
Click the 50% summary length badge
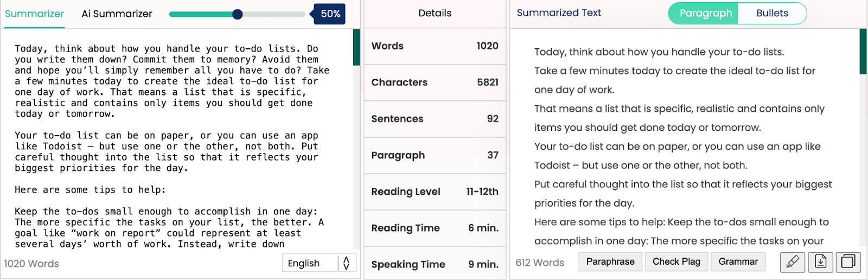pyautogui.click(x=330, y=14)
